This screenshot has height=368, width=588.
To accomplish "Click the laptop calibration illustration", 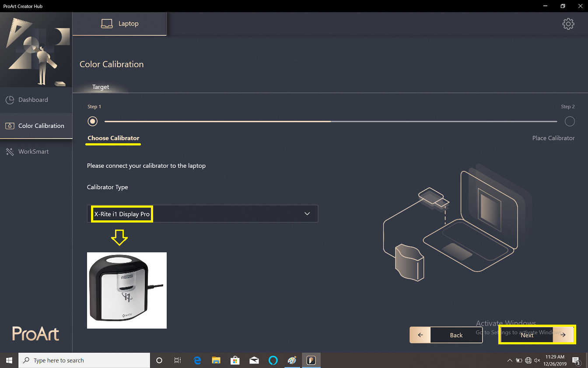I will [457, 224].
